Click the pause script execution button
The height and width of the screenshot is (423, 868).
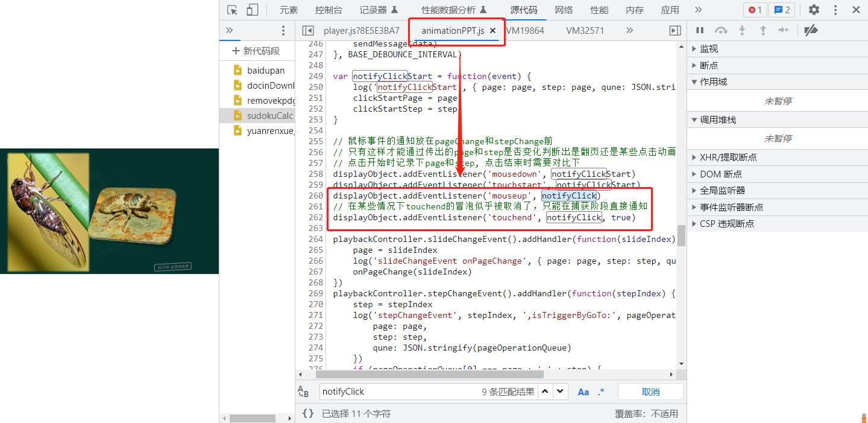point(700,30)
